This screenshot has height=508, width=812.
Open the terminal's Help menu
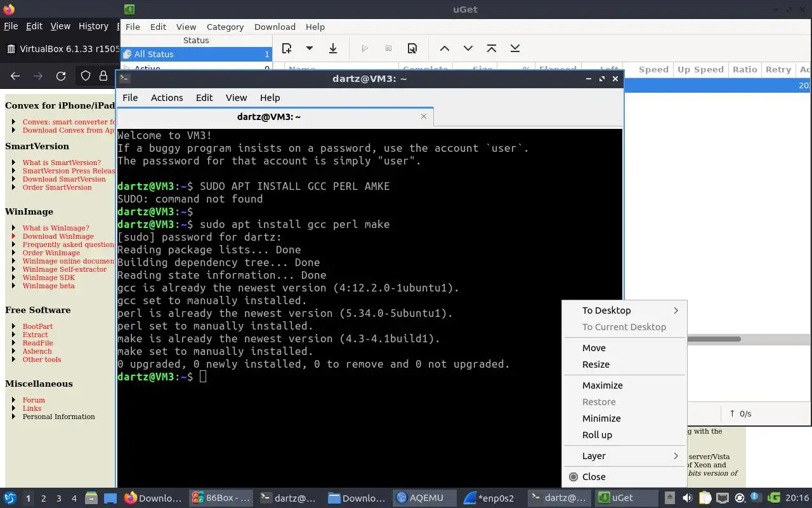(x=270, y=97)
